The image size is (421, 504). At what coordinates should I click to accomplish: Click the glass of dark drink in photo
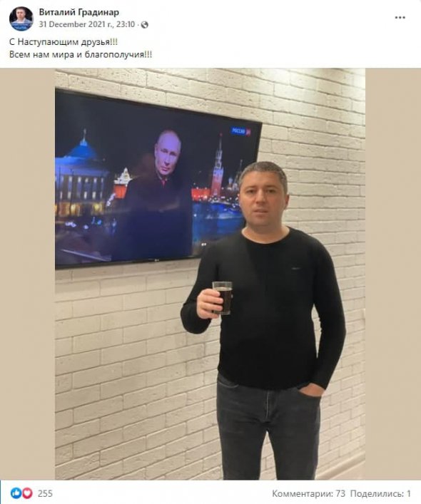tap(222, 298)
